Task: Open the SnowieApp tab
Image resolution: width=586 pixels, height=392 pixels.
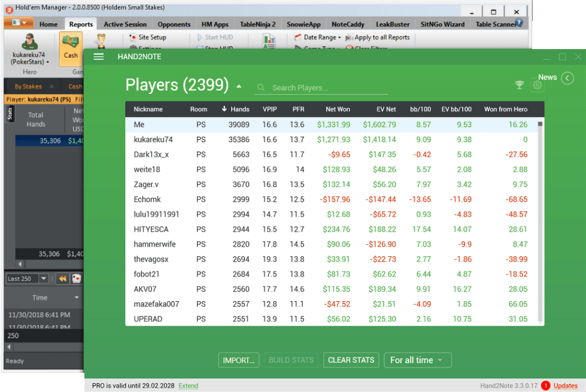Action: 303,25
